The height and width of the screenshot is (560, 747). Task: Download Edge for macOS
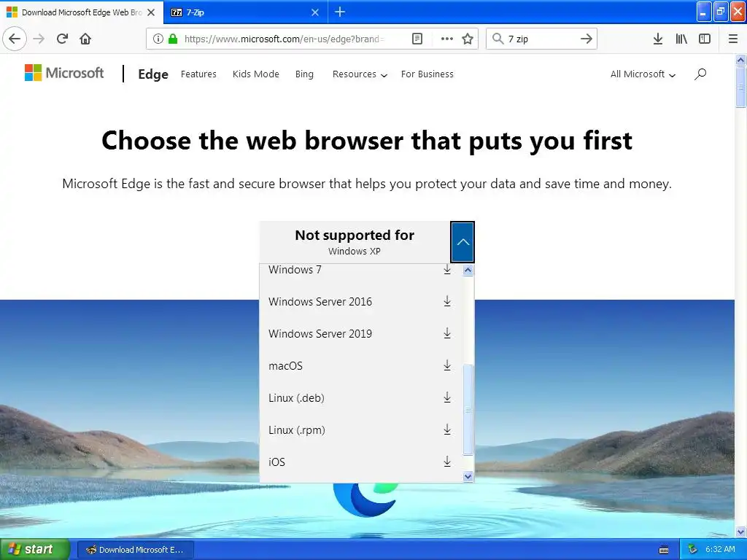(x=447, y=366)
